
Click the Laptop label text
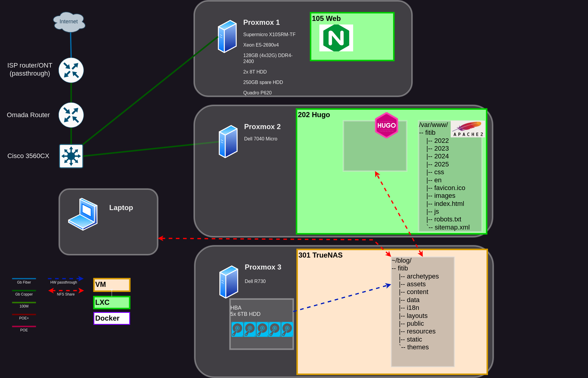click(121, 208)
